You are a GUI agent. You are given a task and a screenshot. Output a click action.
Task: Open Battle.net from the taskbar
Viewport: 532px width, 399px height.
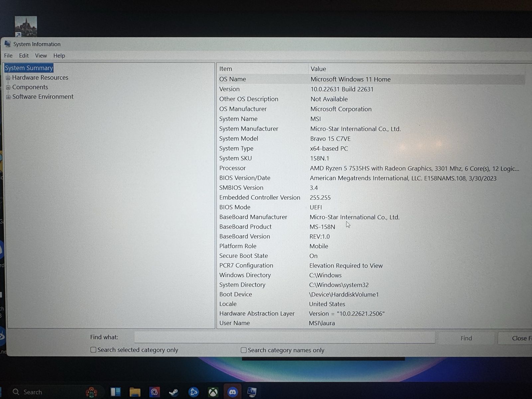193,392
